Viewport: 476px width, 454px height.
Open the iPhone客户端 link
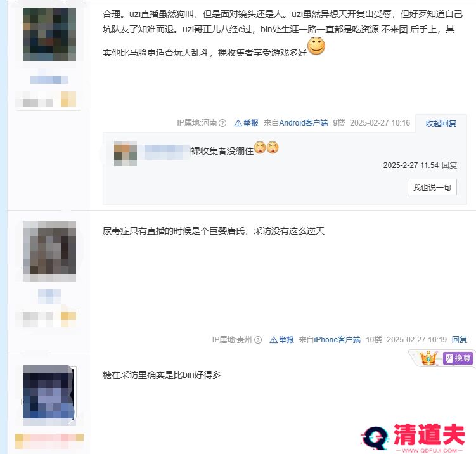click(337, 340)
